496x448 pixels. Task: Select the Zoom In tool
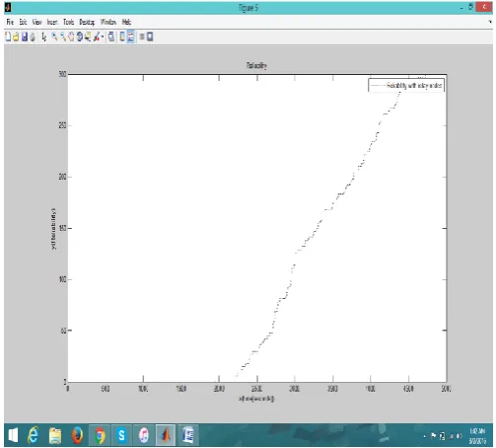[x=54, y=37]
